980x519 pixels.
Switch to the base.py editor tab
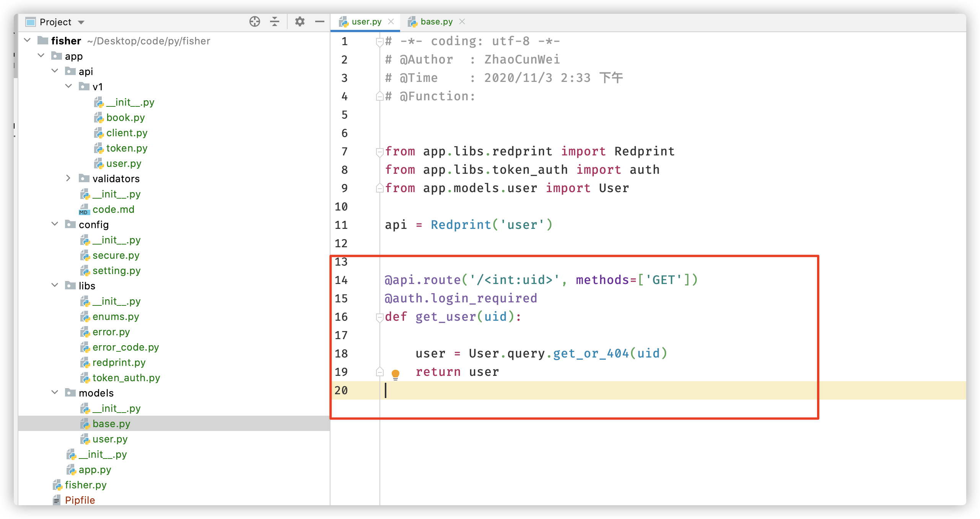click(x=436, y=22)
